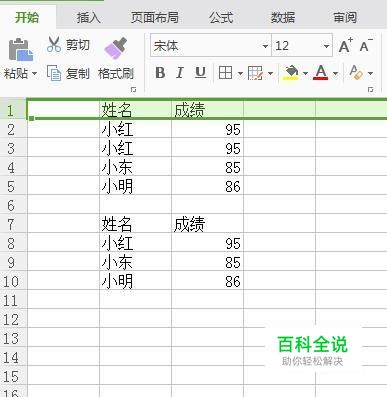Click the 剪切 cut scissors icon

pyautogui.click(x=54, y=44)
